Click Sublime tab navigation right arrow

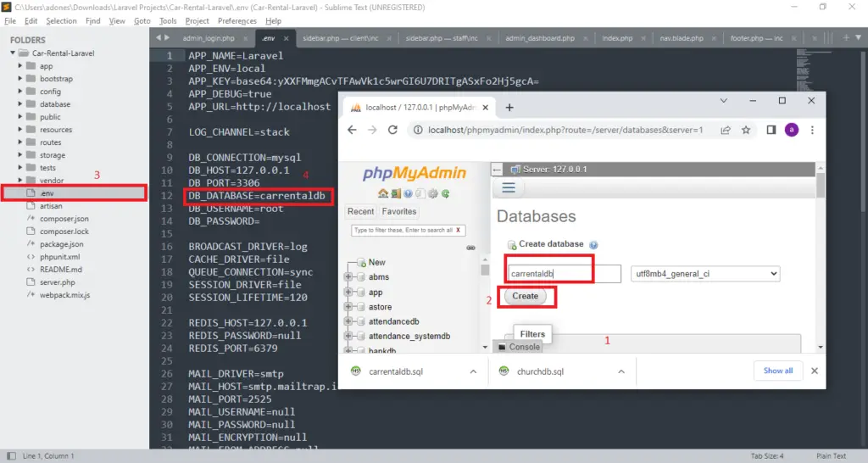click(167, 37)
